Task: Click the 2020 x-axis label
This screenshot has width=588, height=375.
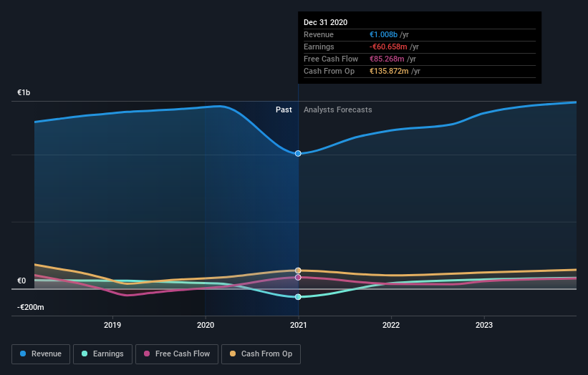Action: [x=206, y=325]
